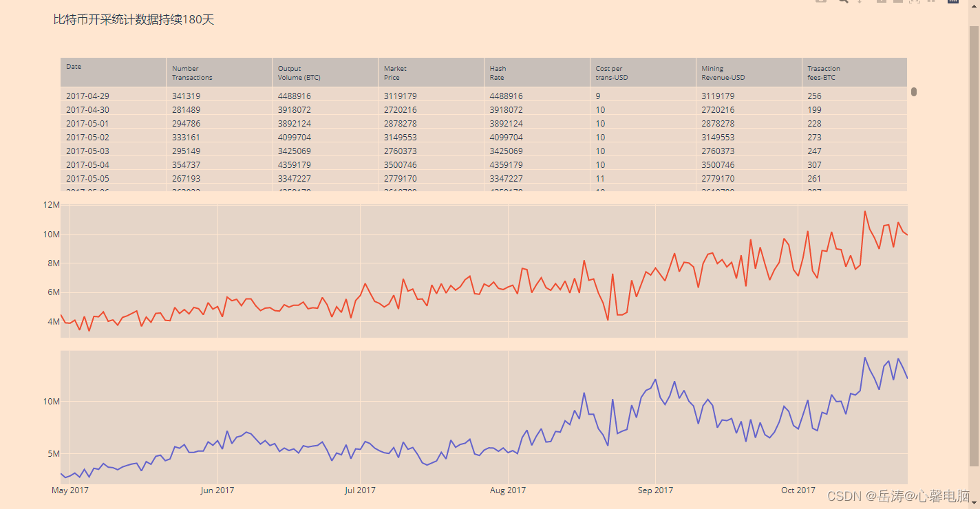This screenshot has height=509, width=980.
Task: Click fees value 228
Action: tap(815, 124)
